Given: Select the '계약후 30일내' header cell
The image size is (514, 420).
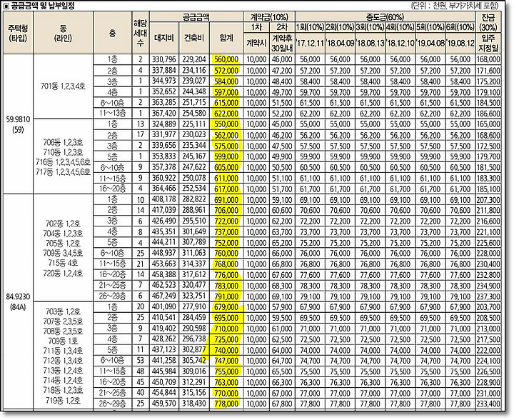Looking at the screenshot, I should point(282,44).
